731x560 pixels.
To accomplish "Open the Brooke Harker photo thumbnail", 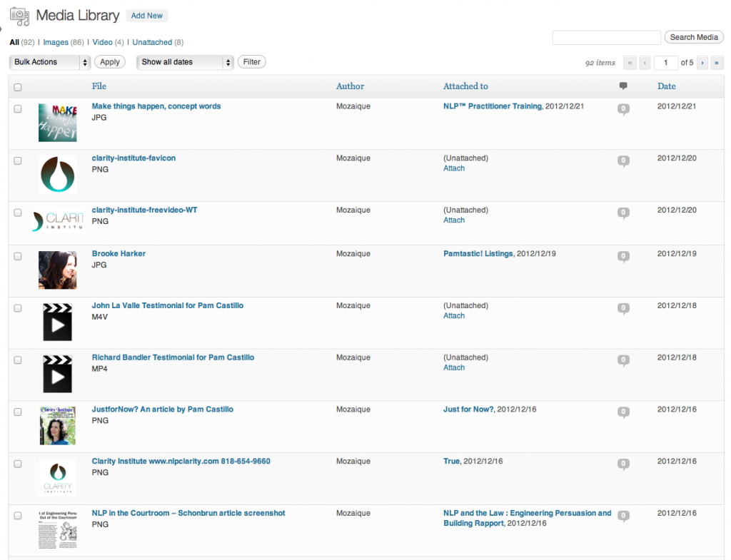I will tap(57, 270).
